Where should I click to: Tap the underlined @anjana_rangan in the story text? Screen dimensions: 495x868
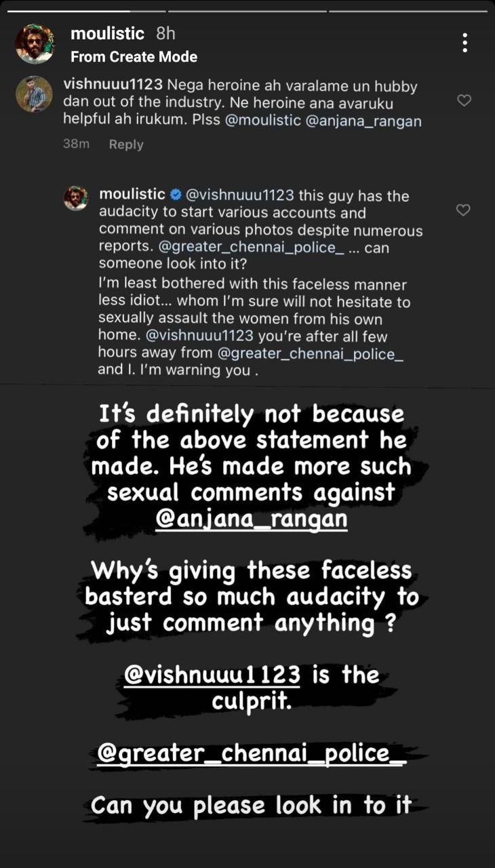[251, 517]
